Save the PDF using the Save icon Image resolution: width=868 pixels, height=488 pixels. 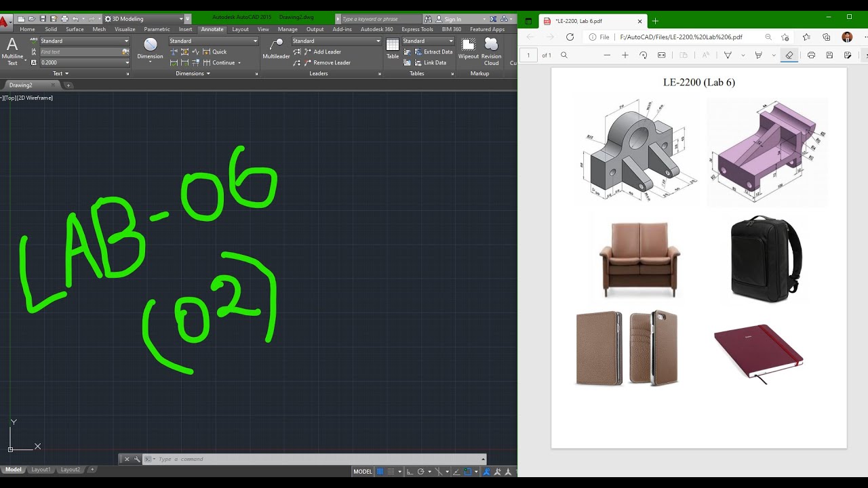(x=829, y=55)
